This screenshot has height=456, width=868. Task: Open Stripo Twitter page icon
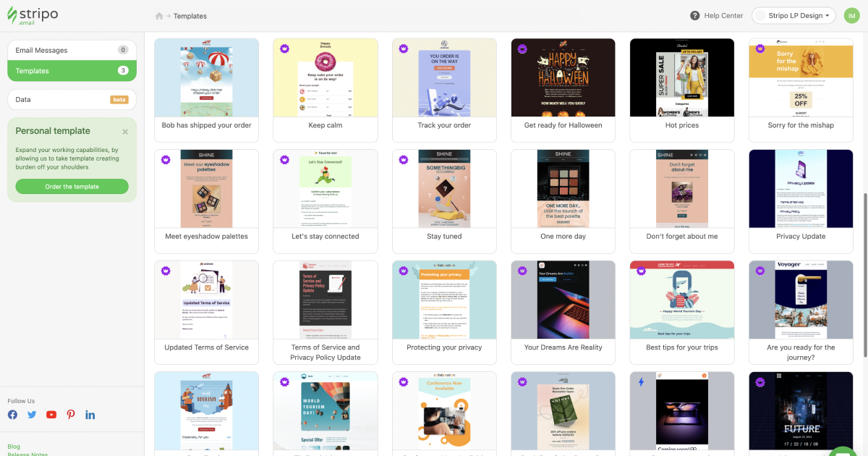coord(32,415)
